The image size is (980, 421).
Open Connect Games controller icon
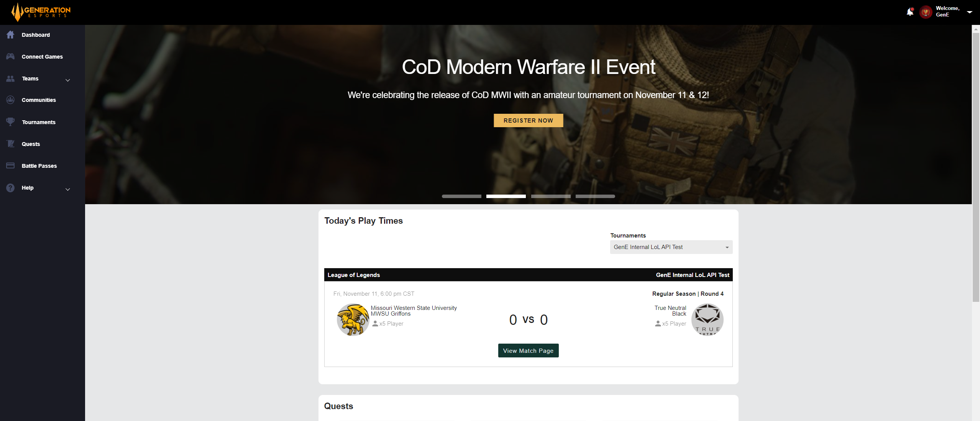pyautogui.click(x=10, y=57)
